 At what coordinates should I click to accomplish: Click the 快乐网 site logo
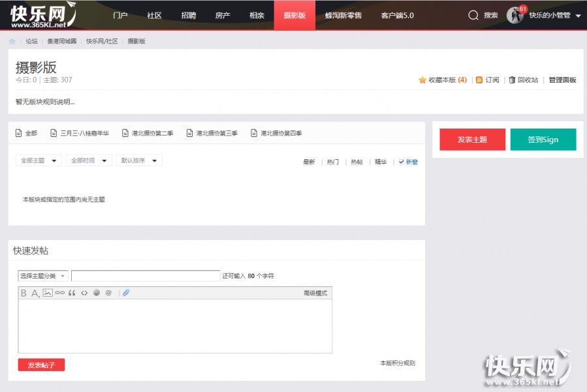coord(43,15)
